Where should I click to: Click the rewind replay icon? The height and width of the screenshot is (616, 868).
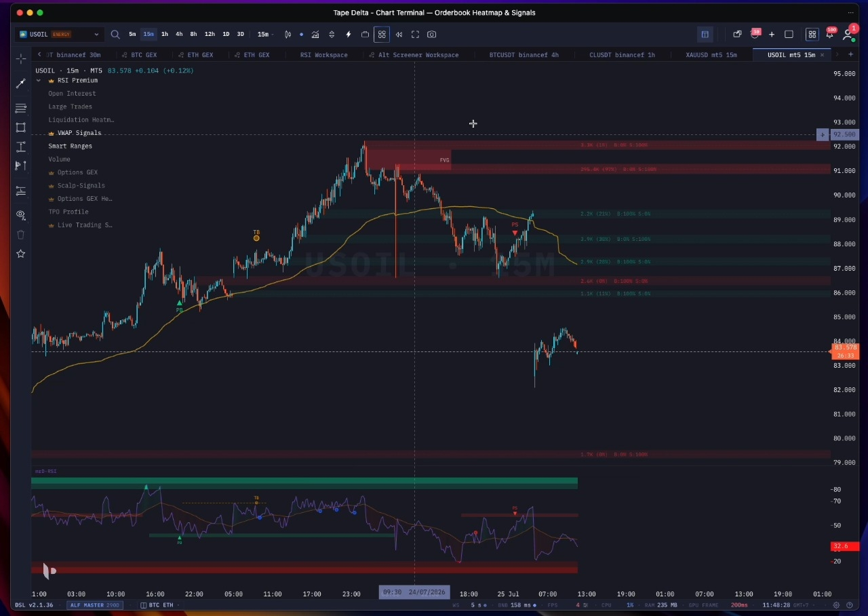pyautogui.click(x=399, y=35)
